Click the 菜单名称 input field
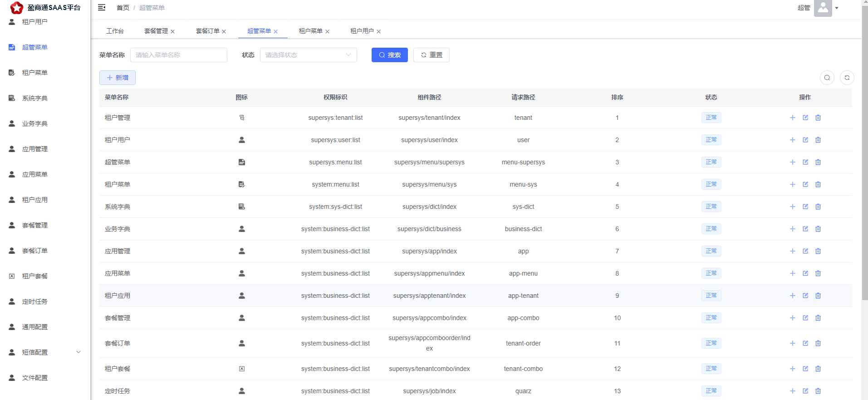 pyautogui.click(x=179, y=55)
